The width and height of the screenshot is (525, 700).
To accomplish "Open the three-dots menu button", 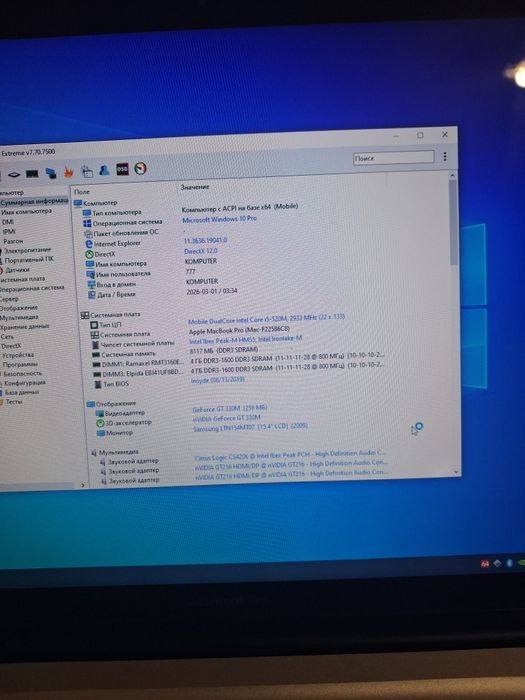I will click(x=445, y=156).
